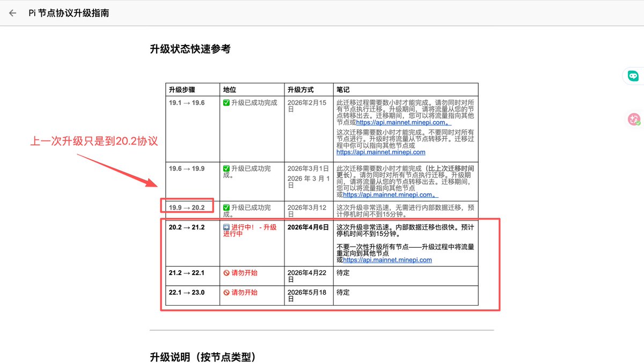
Task: Click the note starting "此迁移过程需要数小时才能完成"
Action: pos(405,113)
